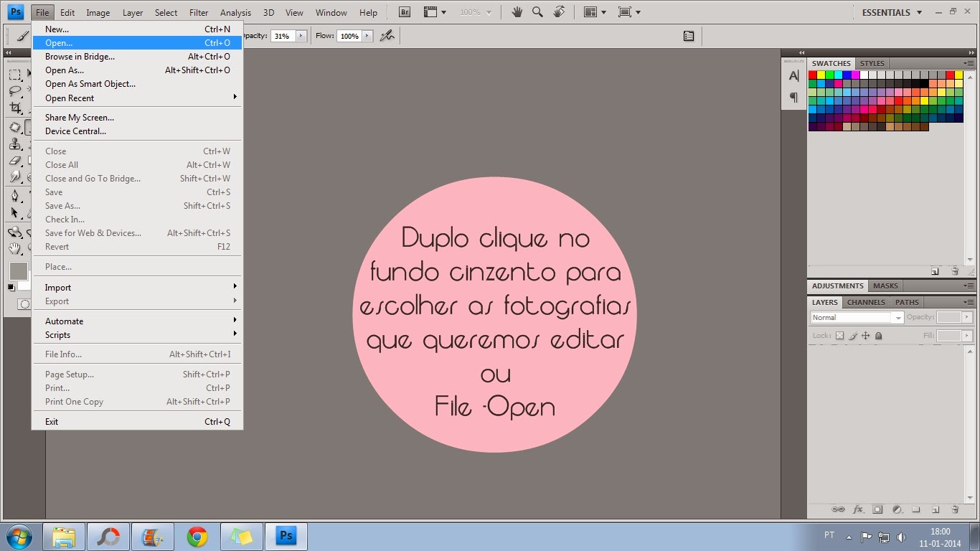This screenshot has width=980, height=551.
Task: Toggle lock position
Action: (x=866, y=336)
